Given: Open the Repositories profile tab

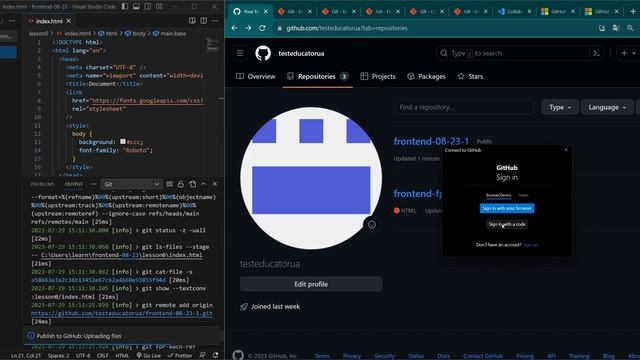Looking at the screenshot, I should click(318, 76).
